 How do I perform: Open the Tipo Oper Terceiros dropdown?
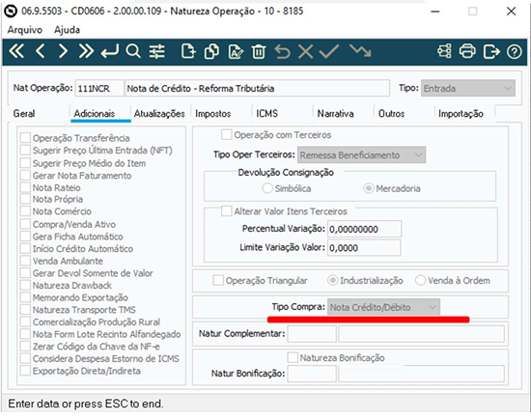(x=361, y=155)
